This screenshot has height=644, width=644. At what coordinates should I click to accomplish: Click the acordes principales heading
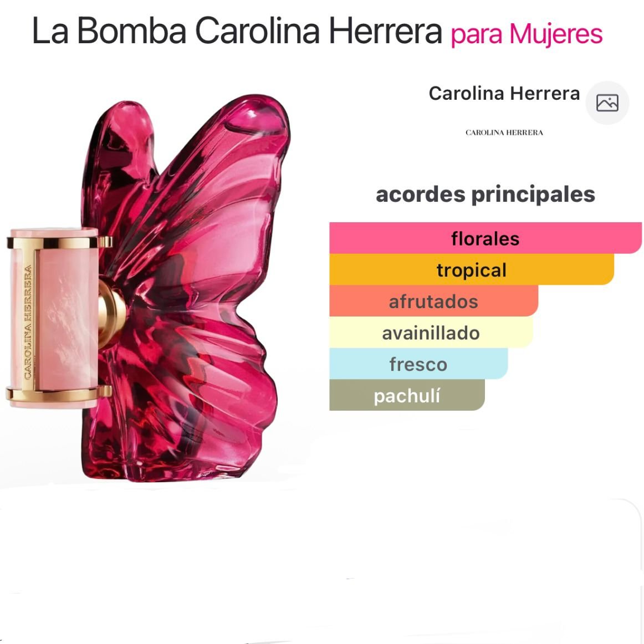[x=485, y=195]
